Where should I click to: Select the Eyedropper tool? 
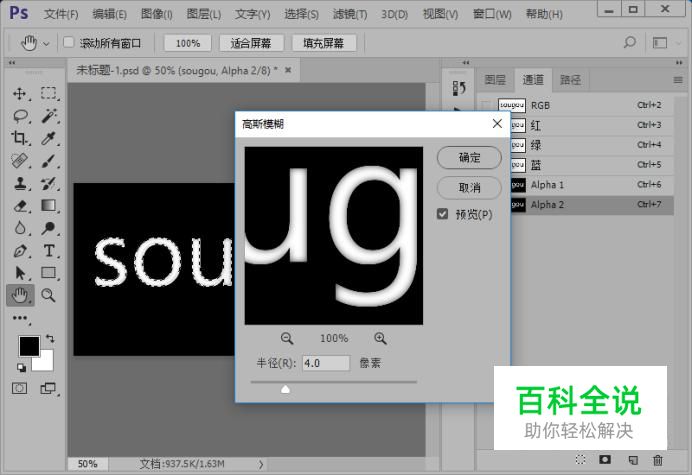(49, 139)
